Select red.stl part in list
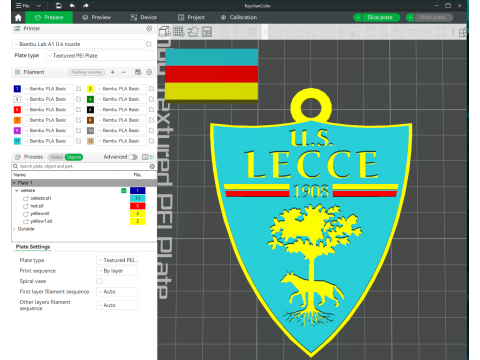The image size is (480, 360). coord(37,206)
